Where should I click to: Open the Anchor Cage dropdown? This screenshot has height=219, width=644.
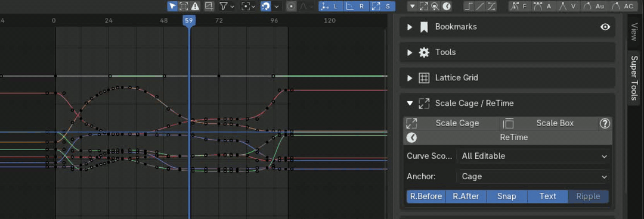pyautogui.click(x=532, y=176)
